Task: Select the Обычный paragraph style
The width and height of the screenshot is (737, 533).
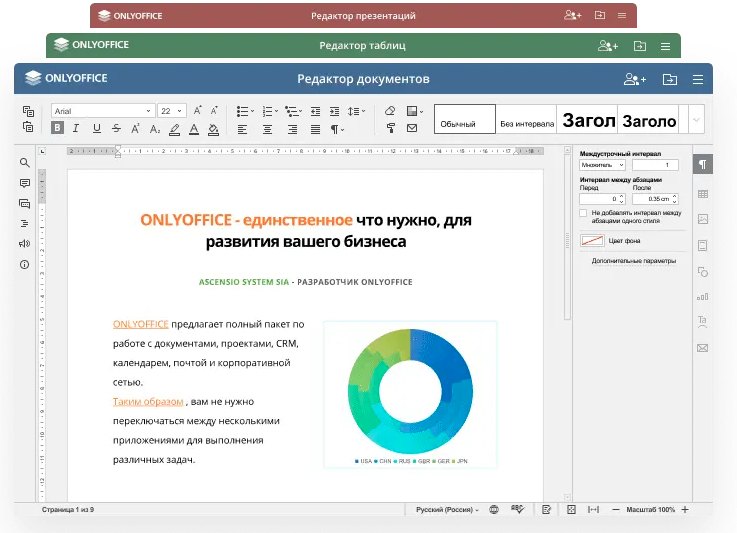Action: point(464,119)
